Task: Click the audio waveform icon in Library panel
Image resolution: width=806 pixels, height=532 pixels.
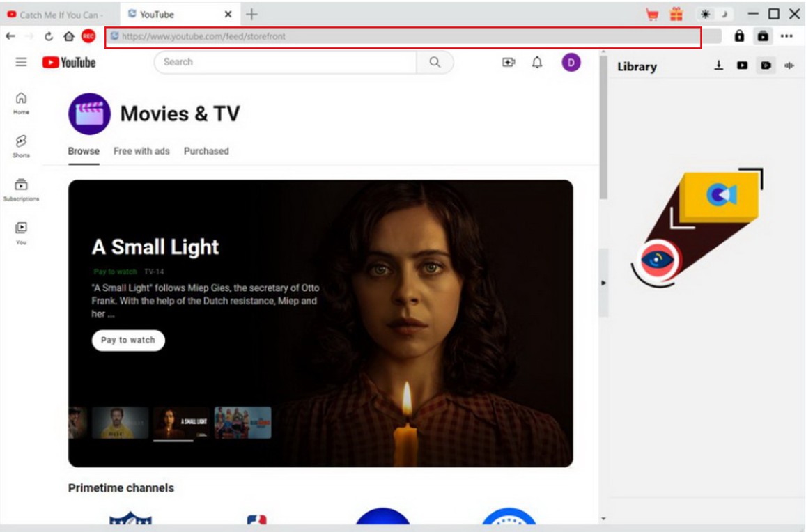Action: tap(789, 66)
